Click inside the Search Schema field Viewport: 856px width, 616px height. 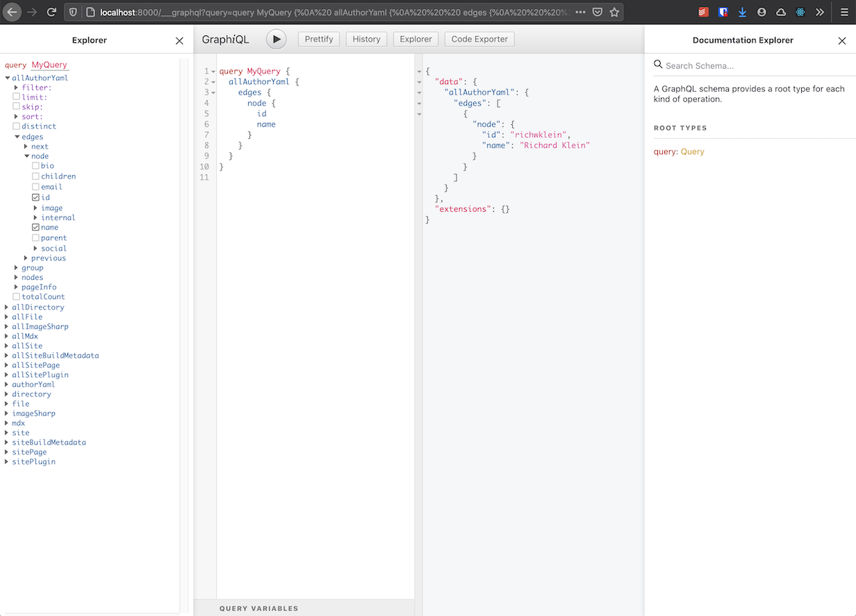click(716, 65)
